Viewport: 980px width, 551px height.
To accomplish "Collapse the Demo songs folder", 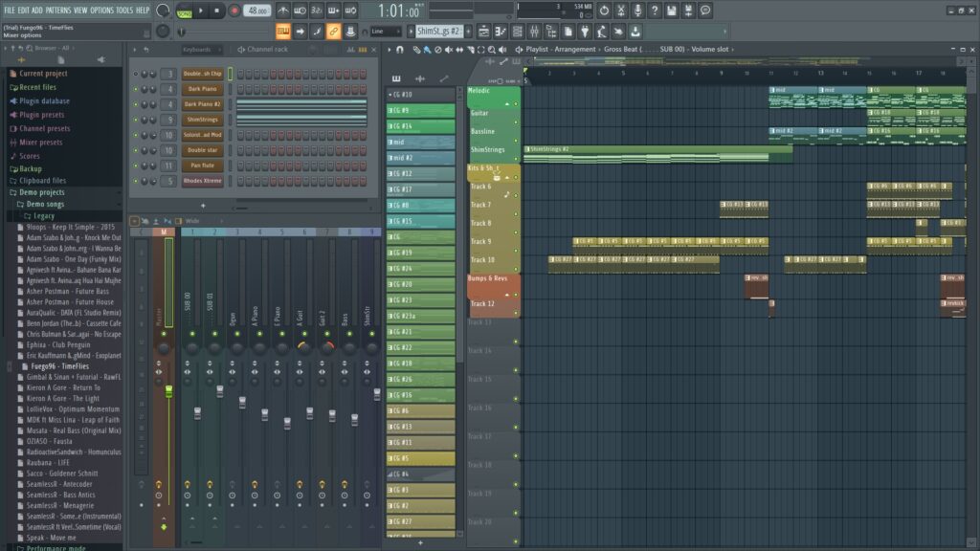I will click(x=44, y=205).
